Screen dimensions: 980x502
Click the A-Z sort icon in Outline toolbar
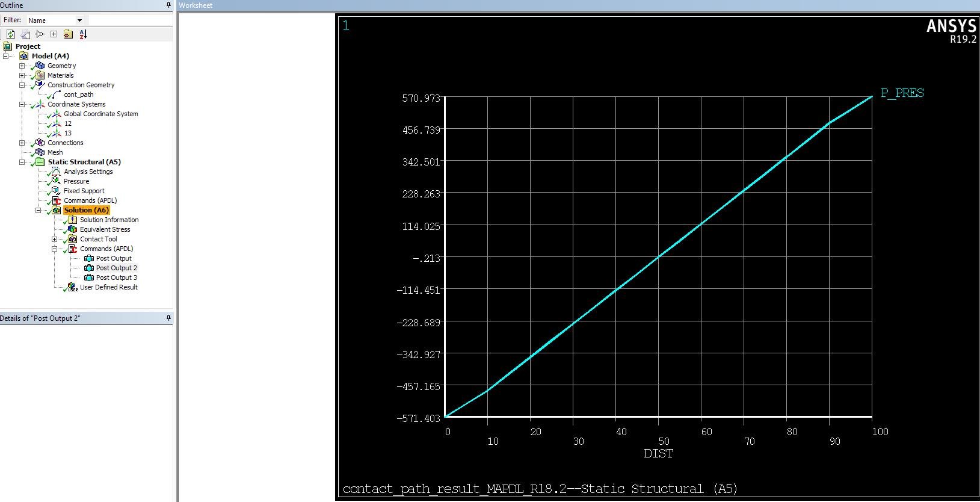83,34
